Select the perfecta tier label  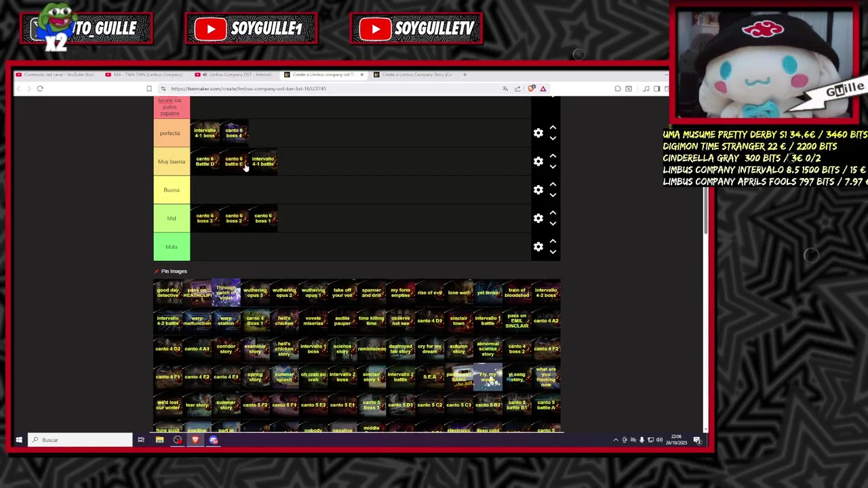click(x=172, y=133)
